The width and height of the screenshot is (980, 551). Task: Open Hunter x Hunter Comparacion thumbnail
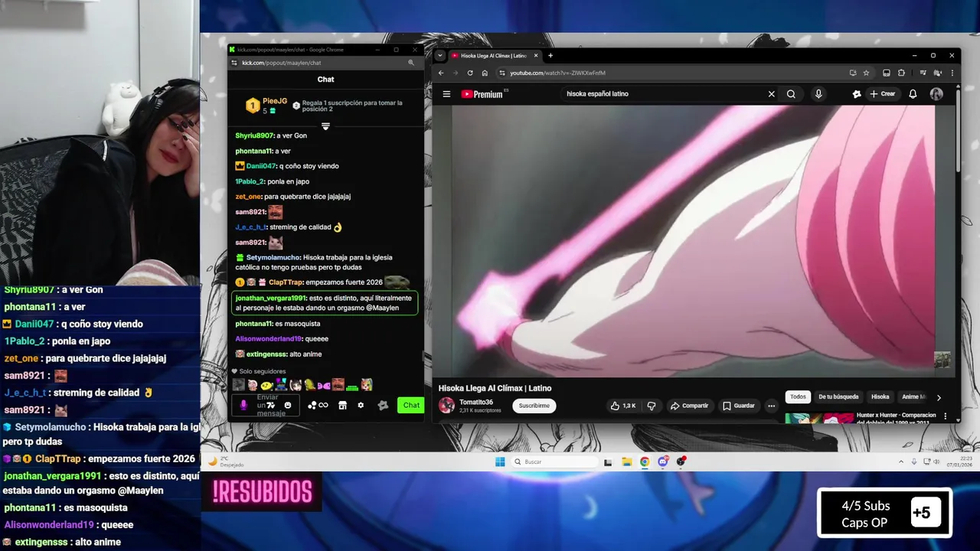tap(818, 418)
